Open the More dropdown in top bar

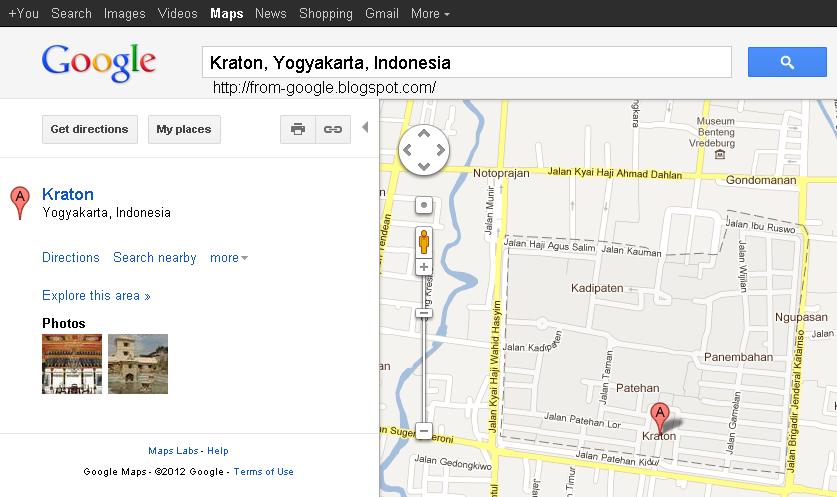tap(430, 13)
